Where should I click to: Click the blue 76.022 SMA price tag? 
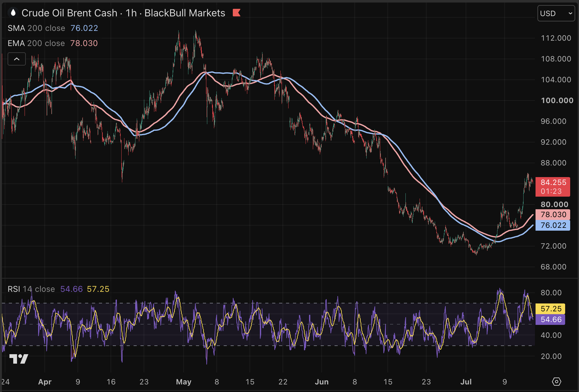553,225
